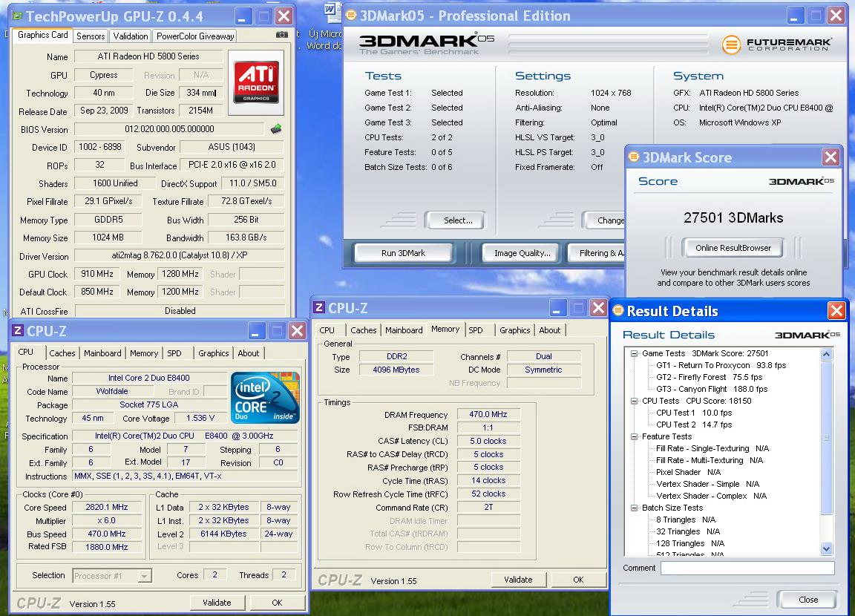Open the Processor #1 selection dropdown
This screenshot has width=855, height=616.
pos(145,576)
